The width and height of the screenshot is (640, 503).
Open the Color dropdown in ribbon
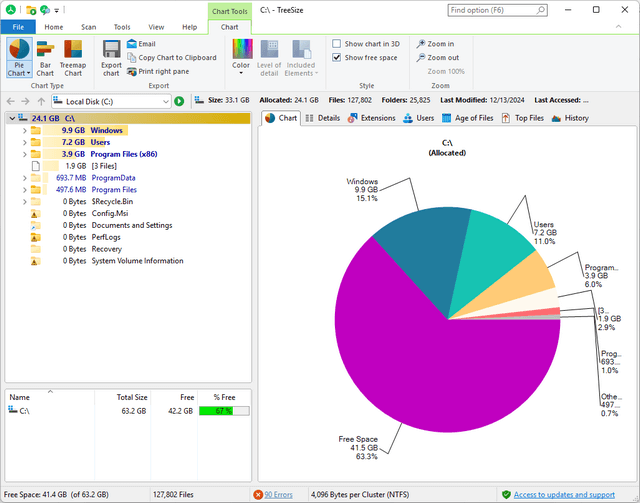241,56
